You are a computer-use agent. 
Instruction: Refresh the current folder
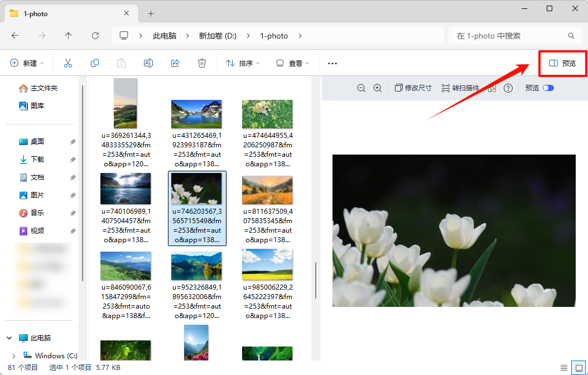pos(95,36)
